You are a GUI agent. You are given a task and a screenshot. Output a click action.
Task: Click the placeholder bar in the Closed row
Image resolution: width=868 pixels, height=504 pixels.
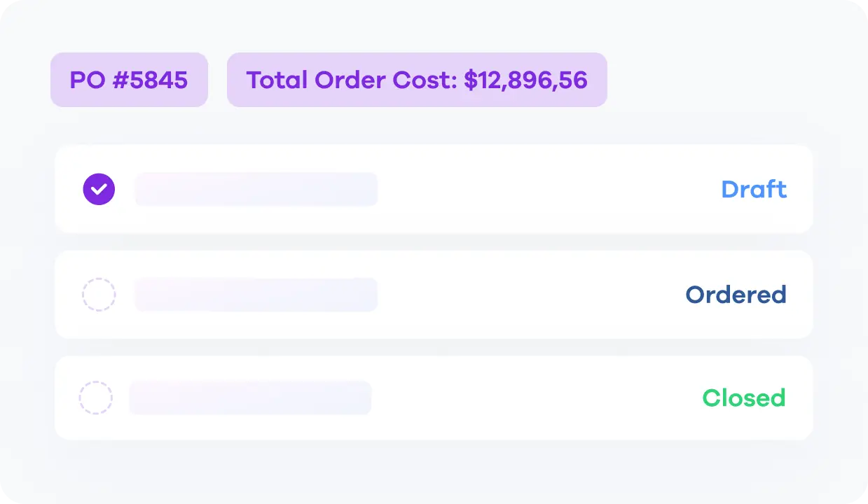click(x=250, y=398)
